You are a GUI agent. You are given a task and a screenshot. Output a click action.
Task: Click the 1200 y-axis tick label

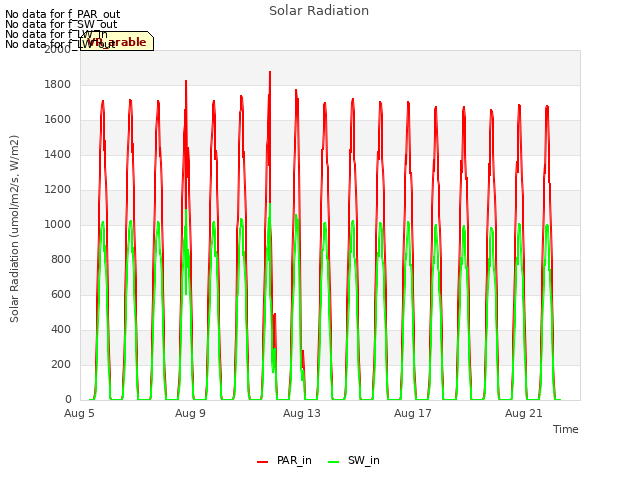tap(58, 189)
